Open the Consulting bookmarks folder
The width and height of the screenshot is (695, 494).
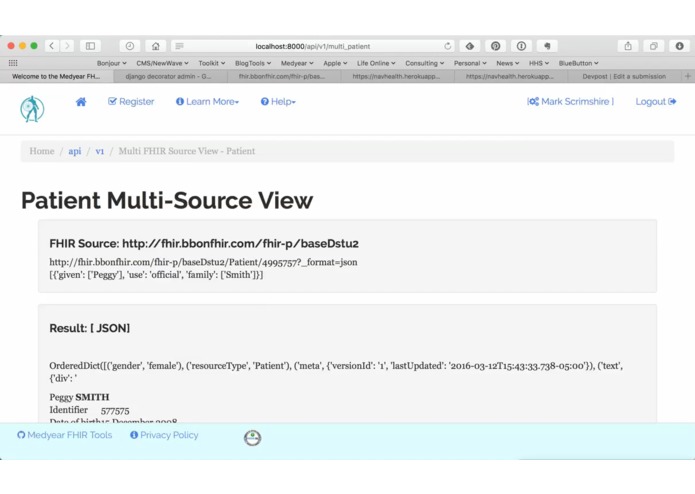[425, 63]
